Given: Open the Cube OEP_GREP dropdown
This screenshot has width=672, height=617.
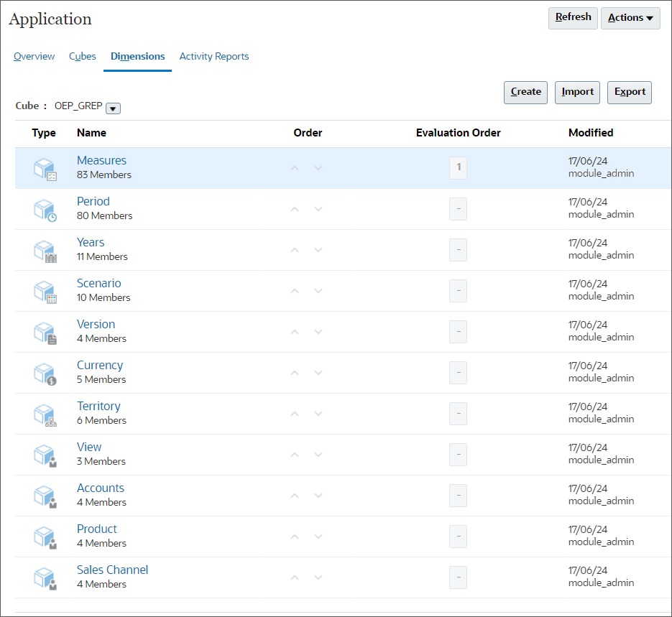Looking at the screenshot, I should pyautogui.click(x=113, y=108).
